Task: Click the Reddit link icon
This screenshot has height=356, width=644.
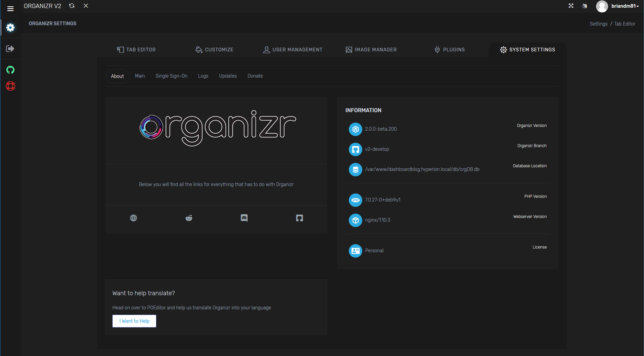Action: pyautogui.click(x=189, y=218)
